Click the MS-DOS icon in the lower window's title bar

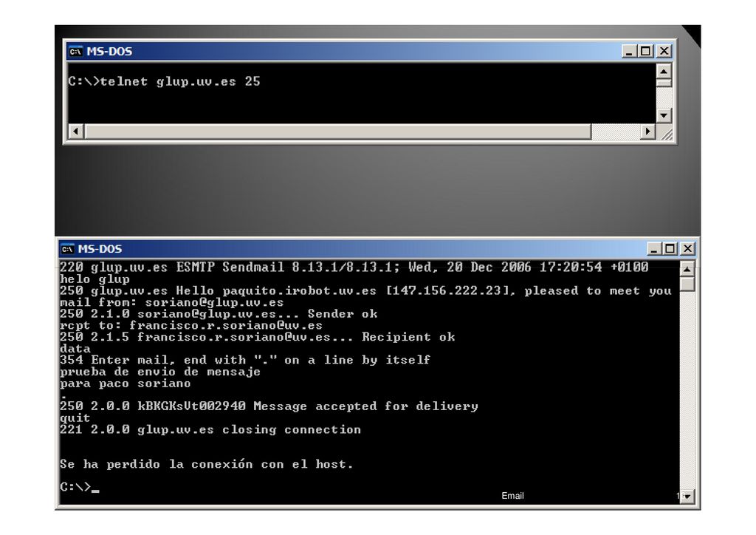tap(67, 249)
